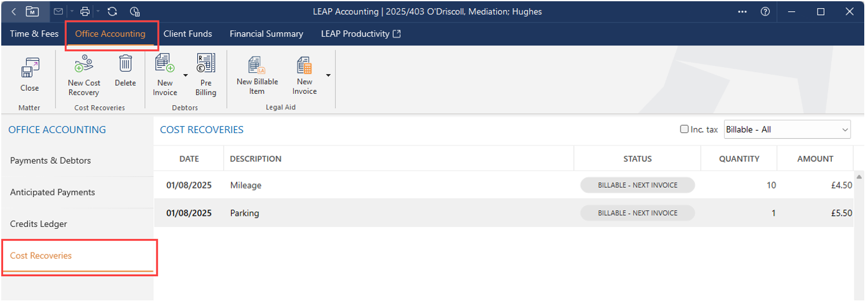Select Payments & Debtors in the sidebar

(x=50, y=160)
